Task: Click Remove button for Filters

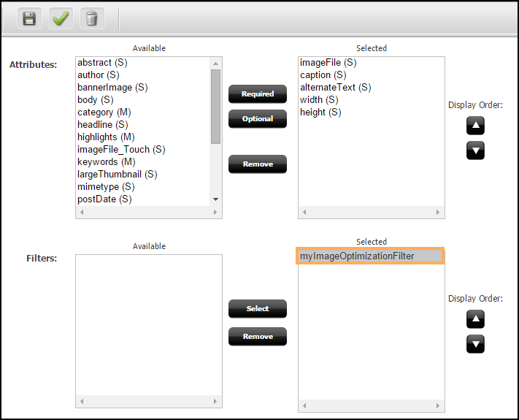Action: tap(258, 336)
